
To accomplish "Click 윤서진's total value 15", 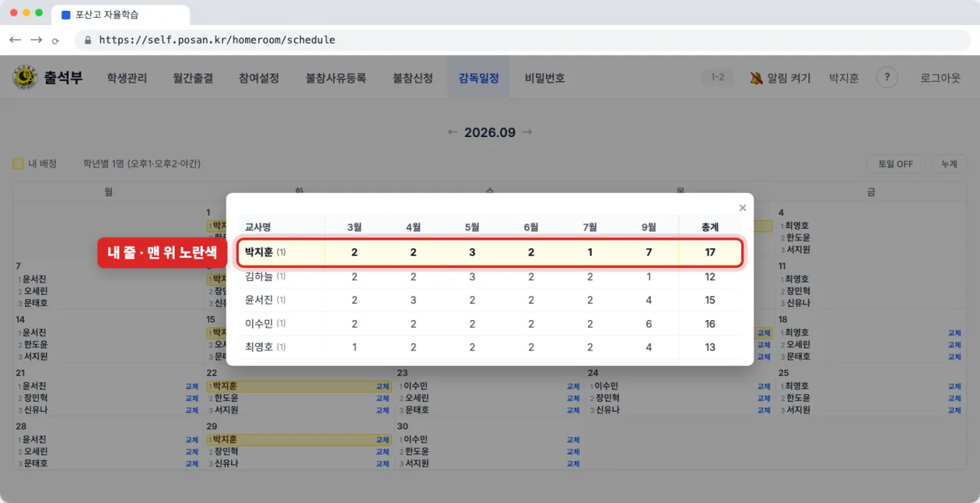I will click(710, 300).
